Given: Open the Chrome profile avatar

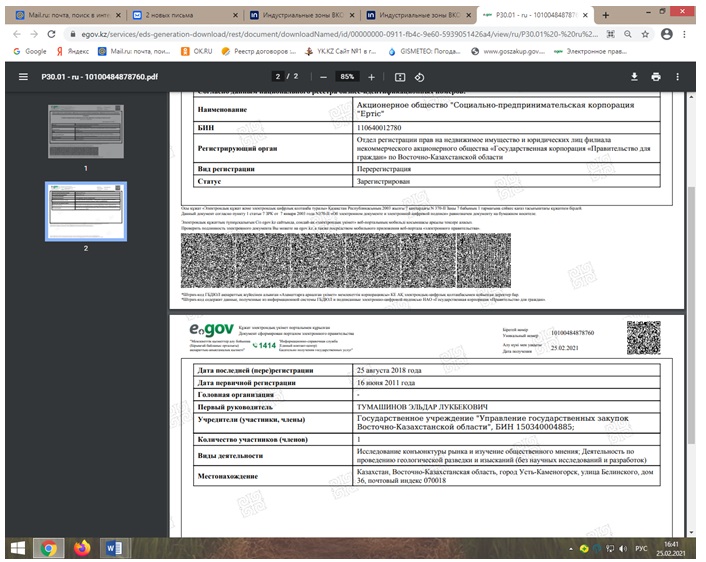Looking at the screenshot, I should tap(667, 34).
